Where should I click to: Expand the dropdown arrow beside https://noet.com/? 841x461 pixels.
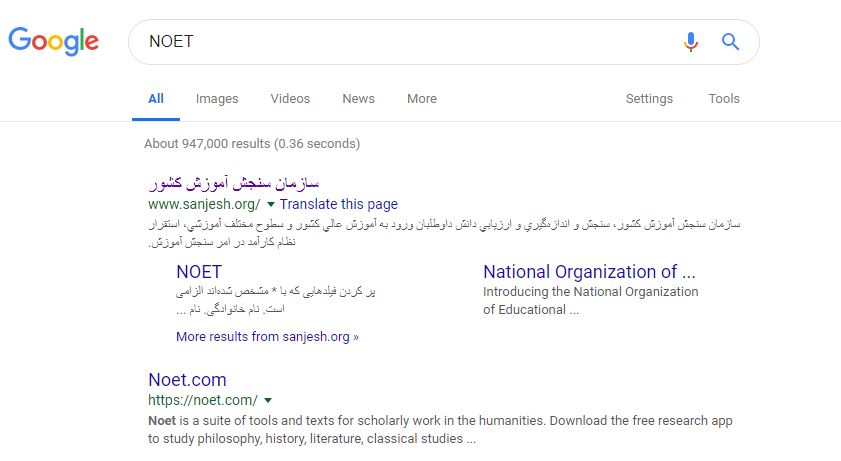point(268,400)
